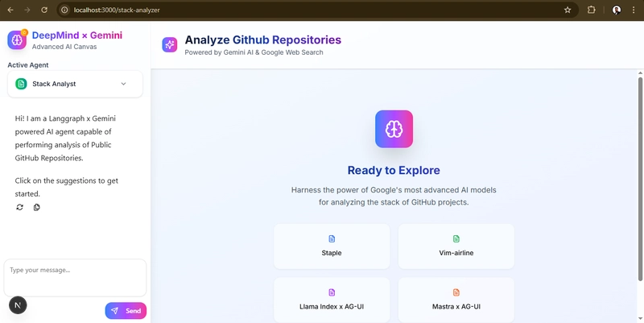Click the green document icon on Vim-airline card
This screenshot has height=323, width=644.
click(x=456, y=238)
